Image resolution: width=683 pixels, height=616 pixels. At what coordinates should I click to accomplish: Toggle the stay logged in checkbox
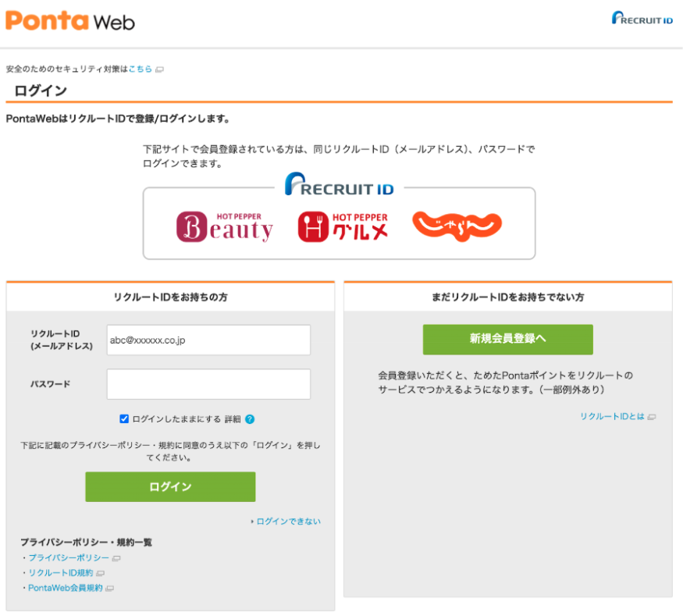pyautogui.click(x=124, y=418)
